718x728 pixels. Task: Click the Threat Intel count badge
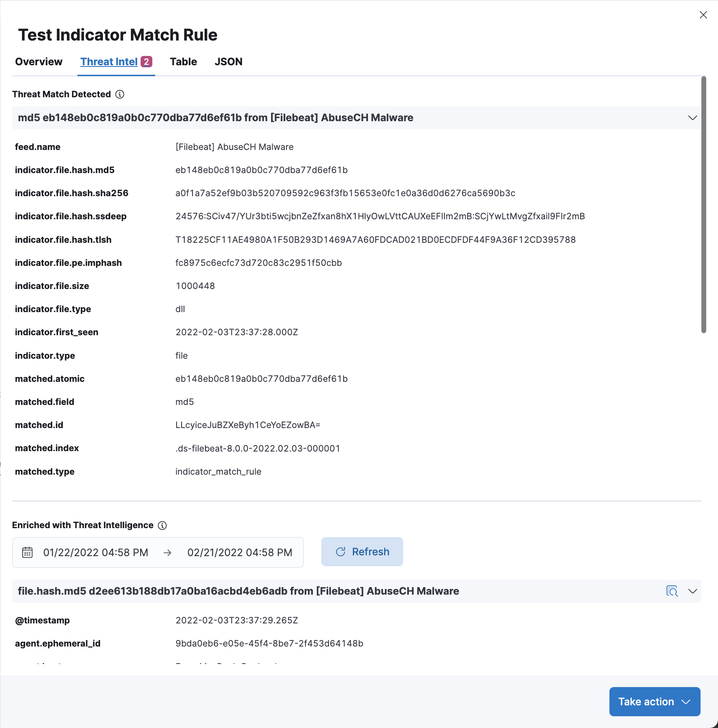pos(146,62)
